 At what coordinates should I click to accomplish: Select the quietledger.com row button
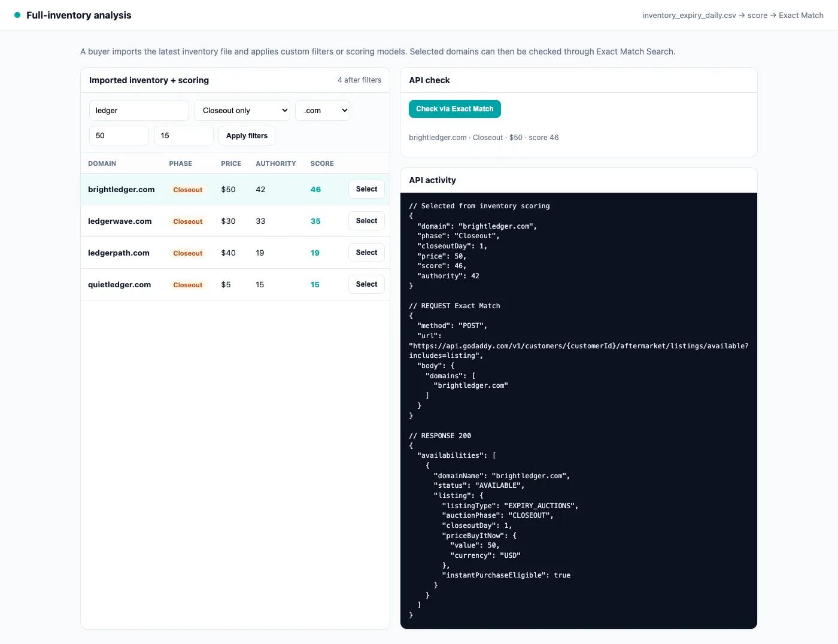(x=366, y=284)
